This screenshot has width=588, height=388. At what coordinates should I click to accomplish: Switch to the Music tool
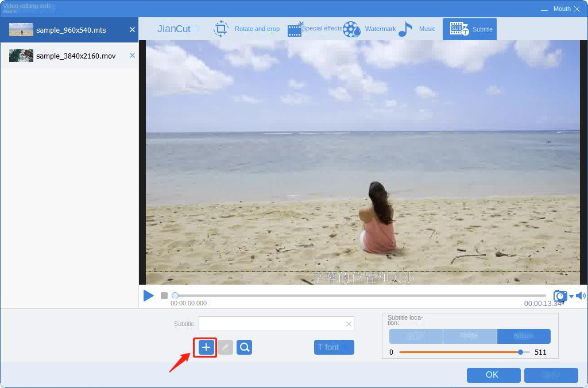pos(423,29)
